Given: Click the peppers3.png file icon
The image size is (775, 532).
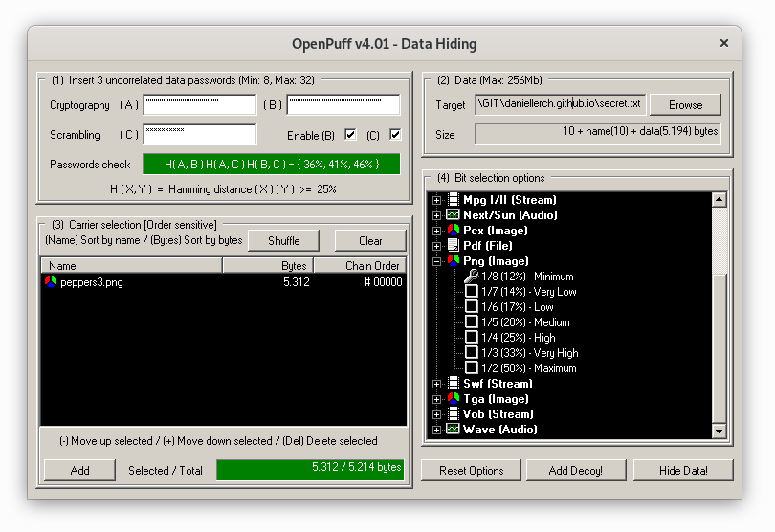Looking at the screenshot, I should click(51, 282).
